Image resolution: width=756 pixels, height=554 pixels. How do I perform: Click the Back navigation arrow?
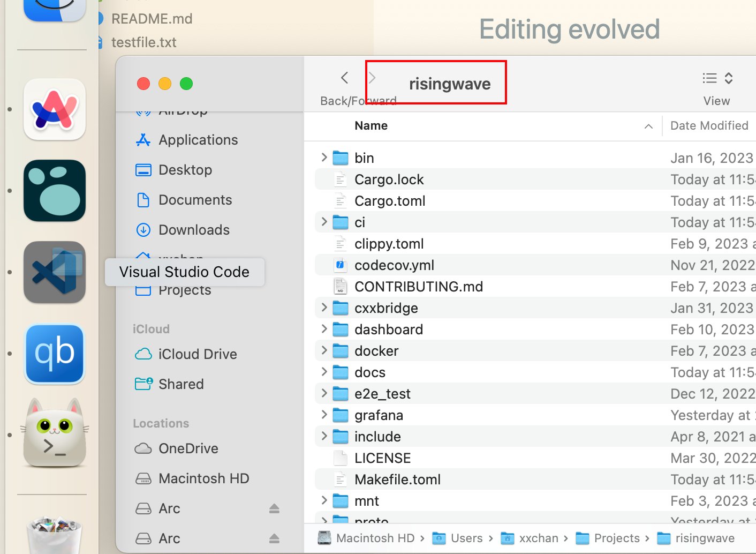[344, 77]
